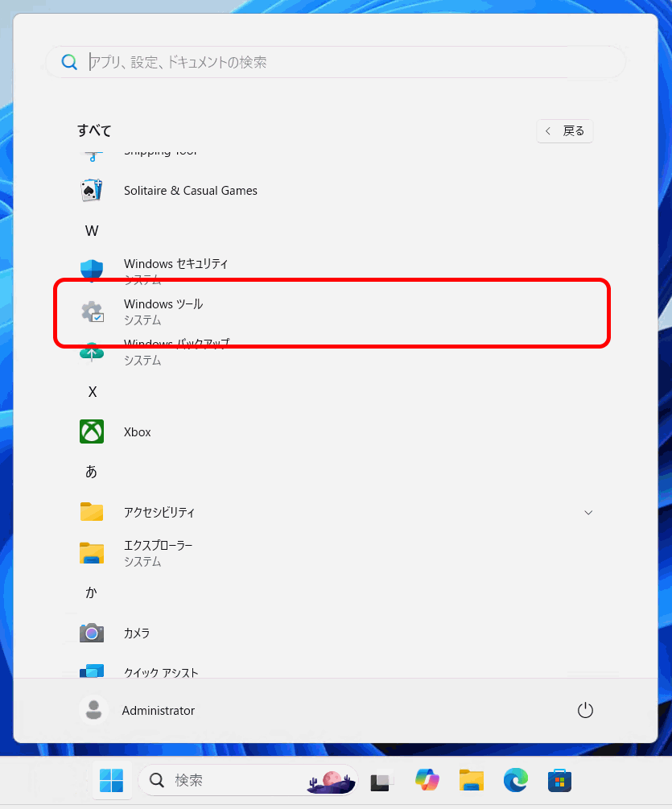Open エクスプローラー from the app list

(158, 552)
